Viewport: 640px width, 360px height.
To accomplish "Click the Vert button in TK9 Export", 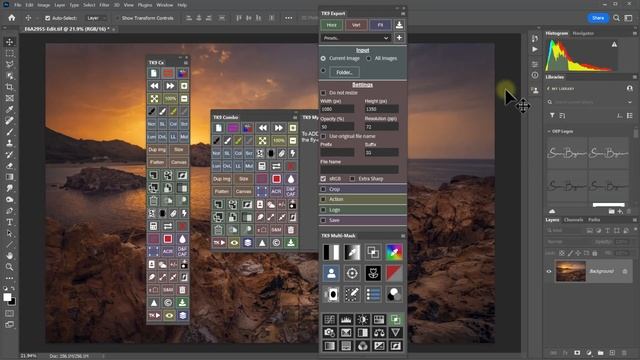I will tap(356, 25).
